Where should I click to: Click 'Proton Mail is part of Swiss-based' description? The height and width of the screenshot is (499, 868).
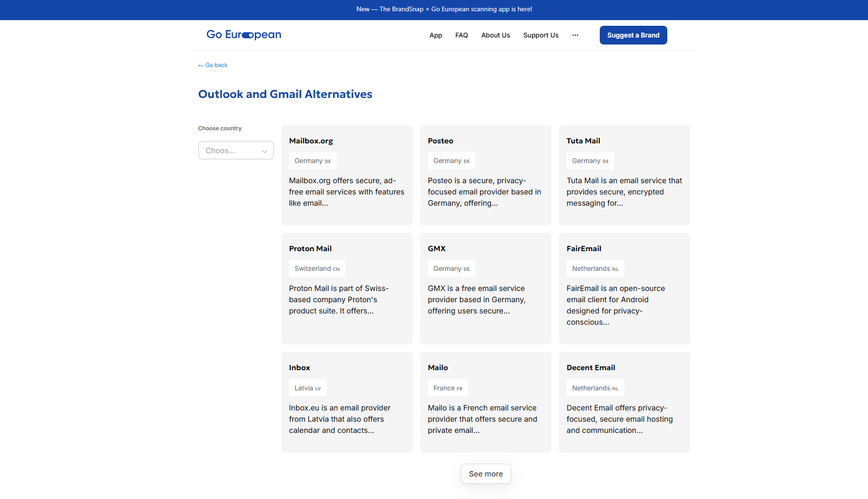[x=339, y=299]
